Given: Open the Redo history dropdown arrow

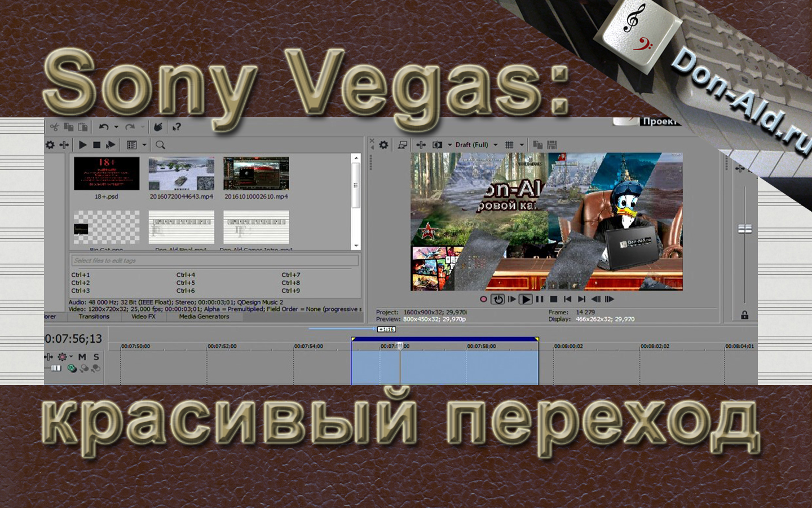Looking at the screenshot, I should pyautogui.click(x=143, y=127).
